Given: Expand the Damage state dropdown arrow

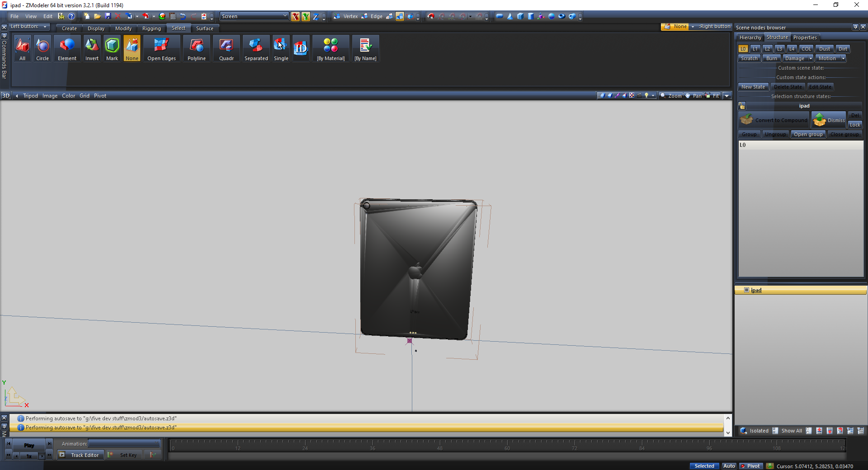Looking at the screenshot, I should [811, 58].
